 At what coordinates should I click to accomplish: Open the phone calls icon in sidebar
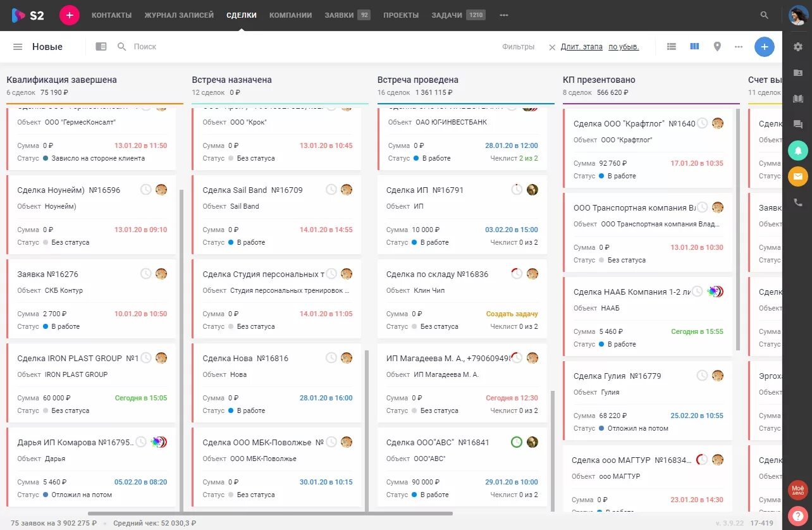798,203
